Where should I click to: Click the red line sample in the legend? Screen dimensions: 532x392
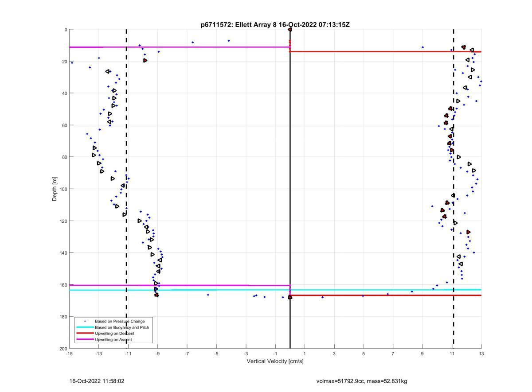click(x=85, y=334)
